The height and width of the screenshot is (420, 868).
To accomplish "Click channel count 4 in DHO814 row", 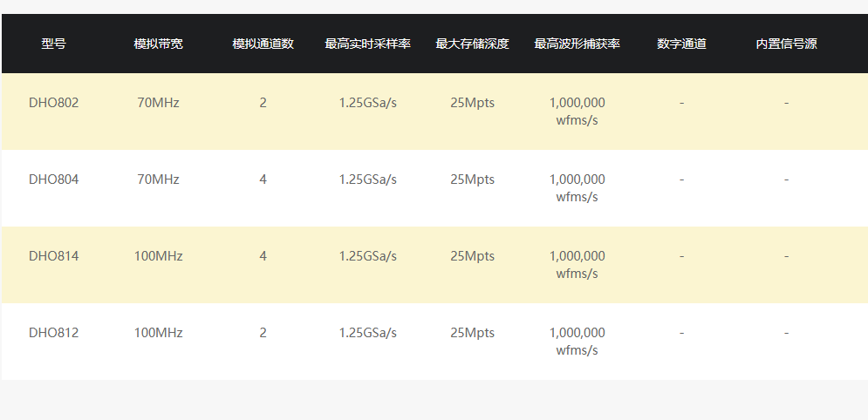I will (263, 256).
